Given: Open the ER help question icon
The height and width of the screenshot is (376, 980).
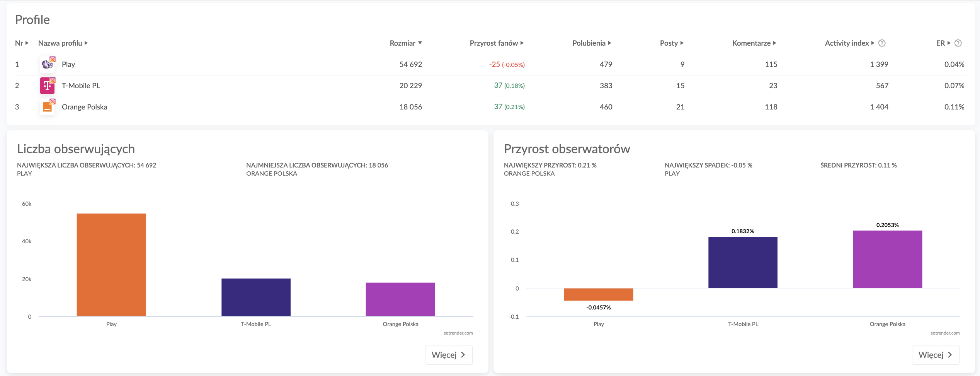Looking at the screenshot, I should (958, 43).
